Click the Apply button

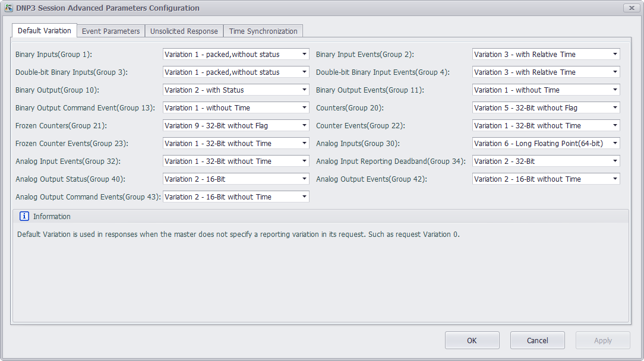tap(602, 340)
